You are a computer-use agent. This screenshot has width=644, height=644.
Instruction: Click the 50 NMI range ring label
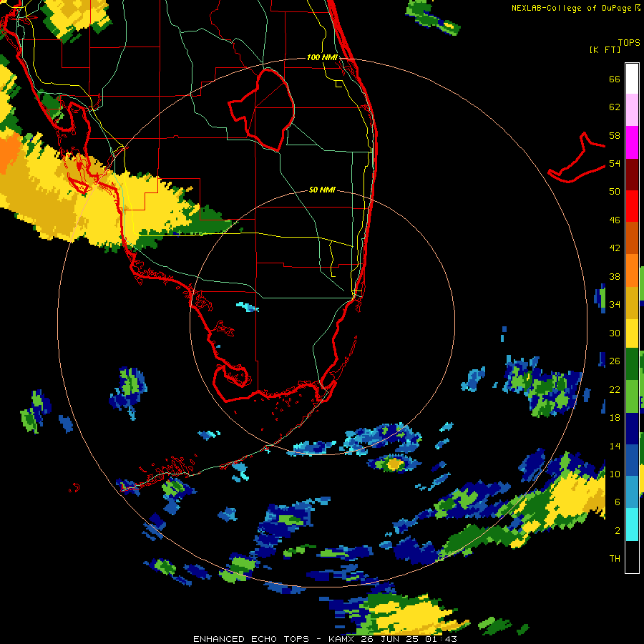[322, 190]
